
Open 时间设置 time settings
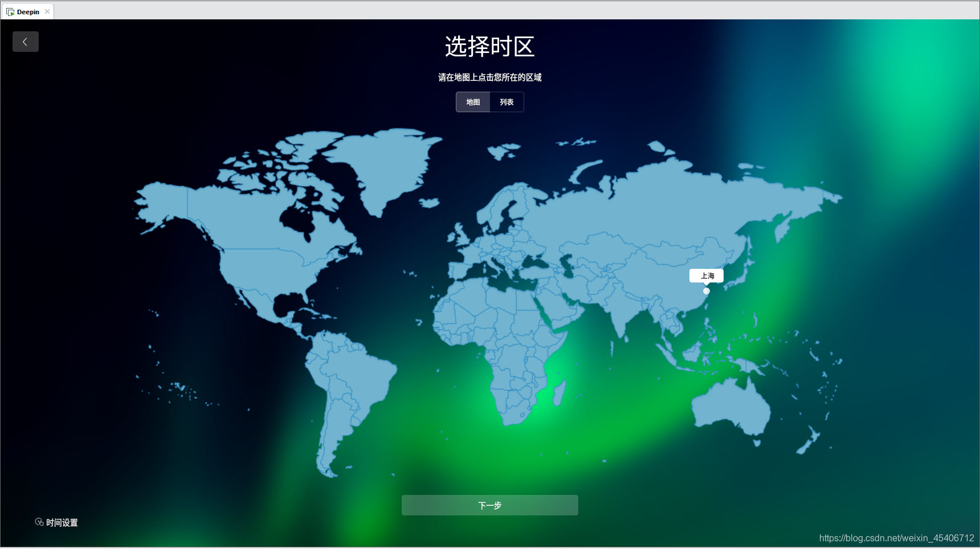(56, 522)
